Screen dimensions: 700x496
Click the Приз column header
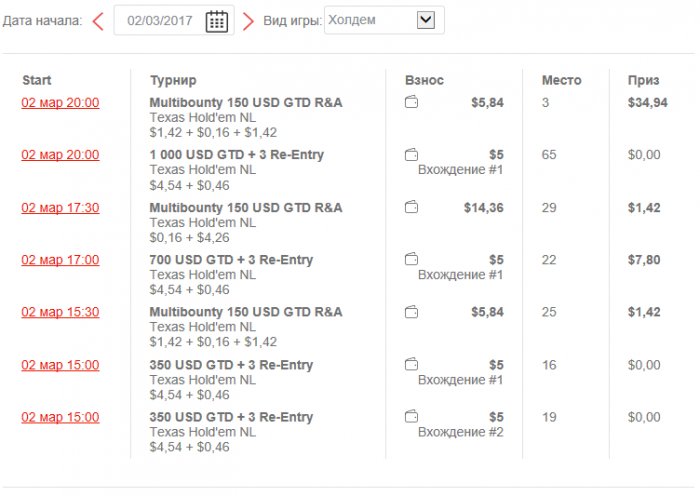643,80
